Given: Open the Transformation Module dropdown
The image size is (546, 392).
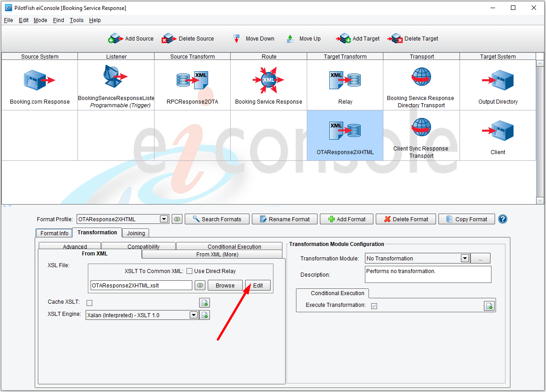Looking at the screenshot, I should click(465, 258).
